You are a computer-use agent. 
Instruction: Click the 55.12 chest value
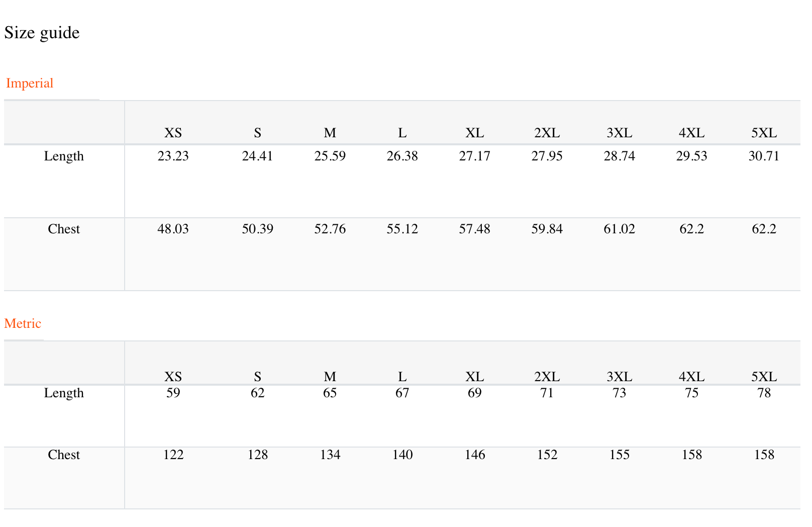pyautogui.click(x=402, y=229)
